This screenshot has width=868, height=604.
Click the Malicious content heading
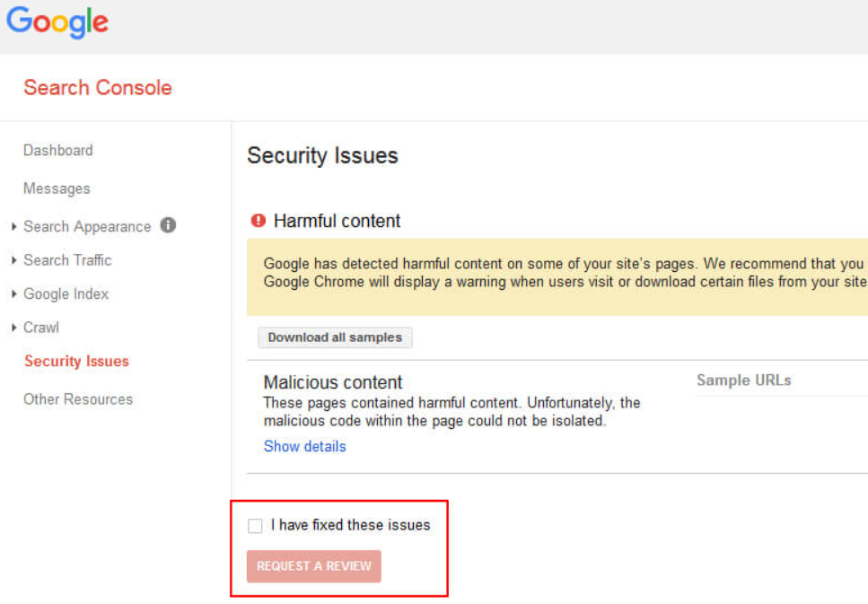pos(333,381)
